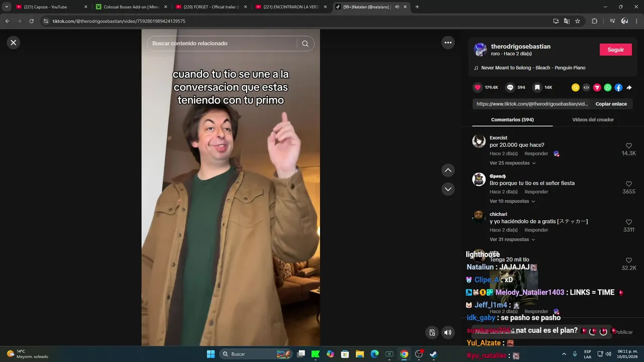Show hidden tray icons chevron
The width and height of the screenshot is (644, 362).
pos(563,354)
